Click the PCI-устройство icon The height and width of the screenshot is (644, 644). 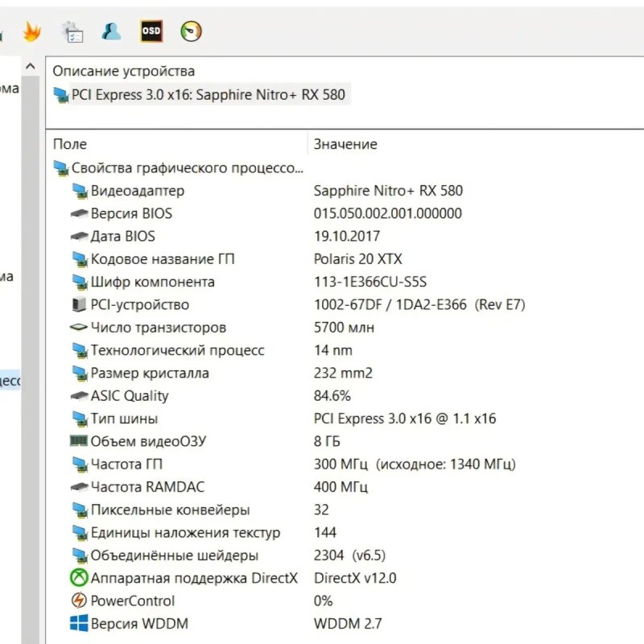click(79, 305)
